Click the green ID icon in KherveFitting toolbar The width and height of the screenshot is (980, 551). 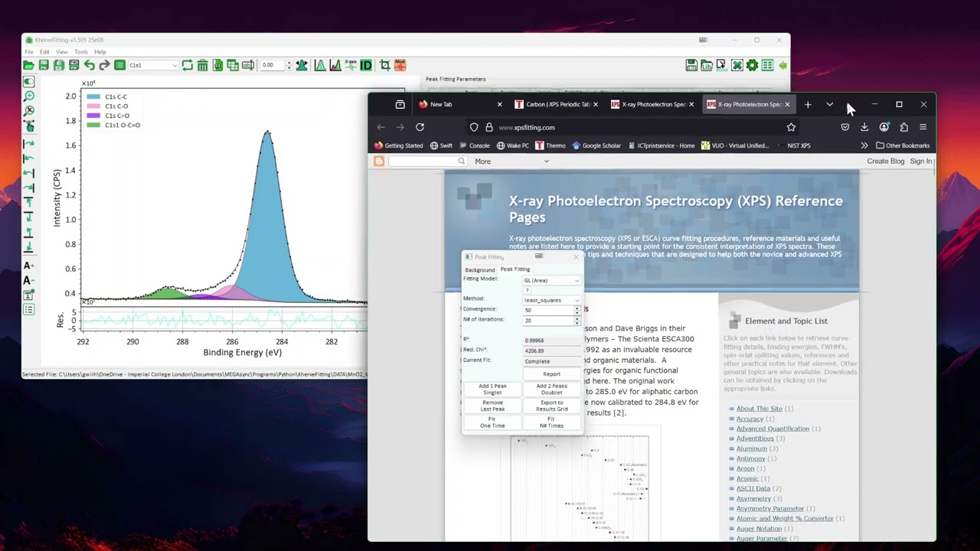(366, 66)
